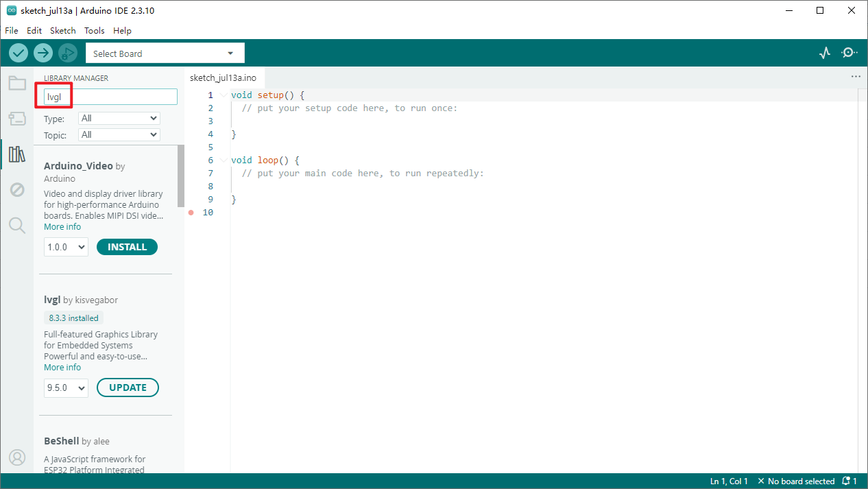The image size is (868, 489).
Task: Click the 'lvgl' library title by kisvegabor
Action: point(52,300)
